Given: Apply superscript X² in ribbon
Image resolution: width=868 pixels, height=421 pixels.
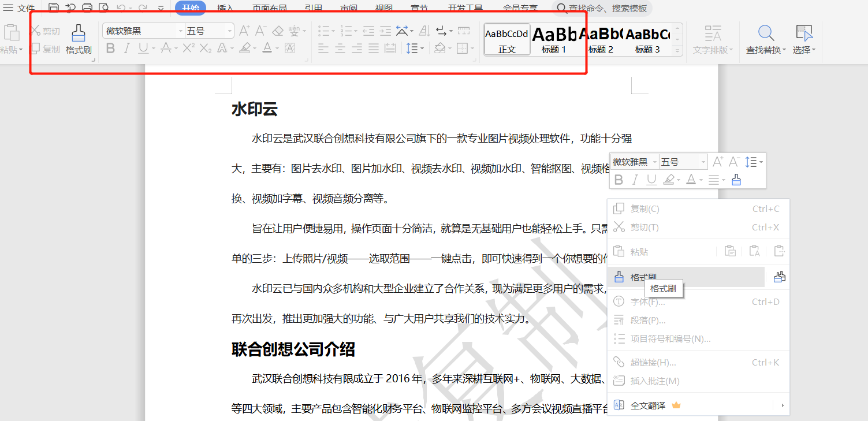Looking at the screenshot, I should tap(188, 49).
